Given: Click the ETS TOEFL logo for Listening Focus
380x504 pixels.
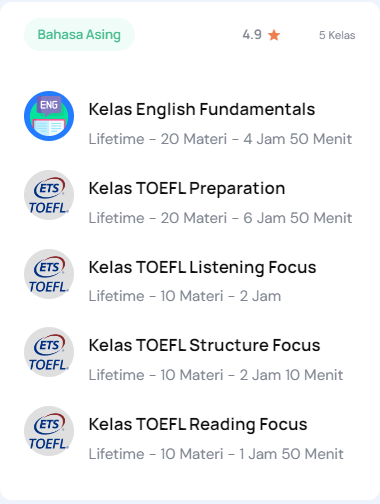Looking at the screenshot, I should point(49,274).
